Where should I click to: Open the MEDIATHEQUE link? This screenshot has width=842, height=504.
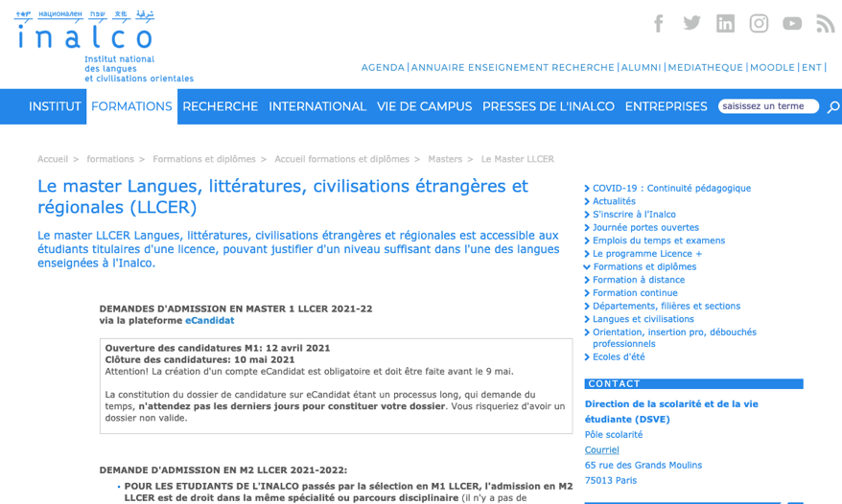(706, 68)
